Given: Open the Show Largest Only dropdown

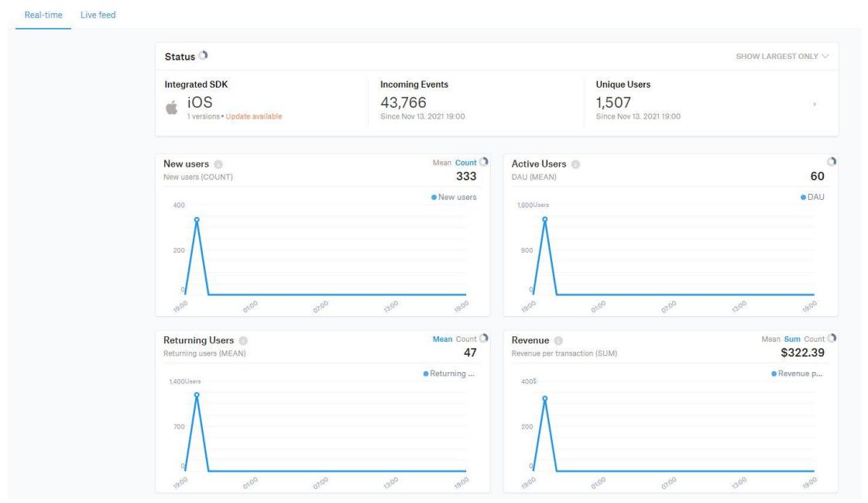Looking at the screenshot, I should pyautogui.click(x=782, y=57).
